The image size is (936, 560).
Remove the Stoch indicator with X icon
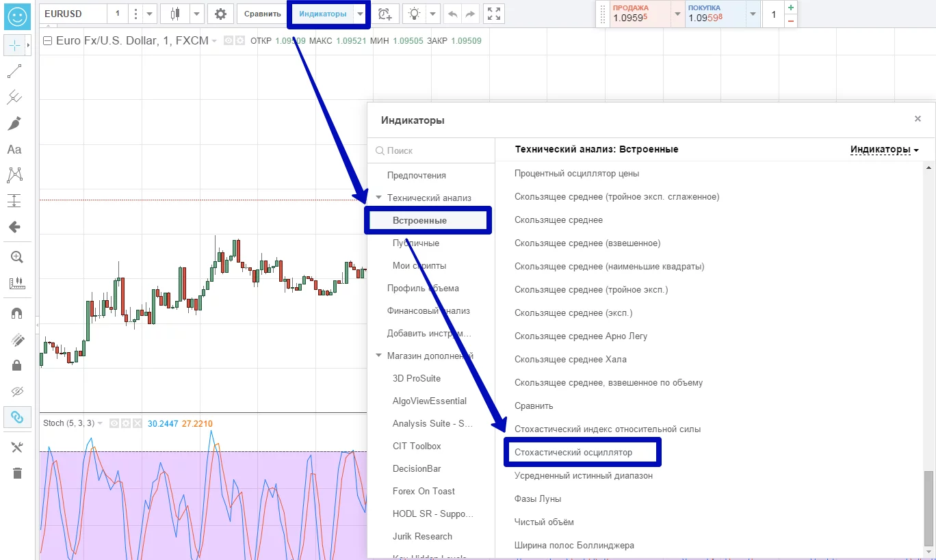(x=137, y=423)
